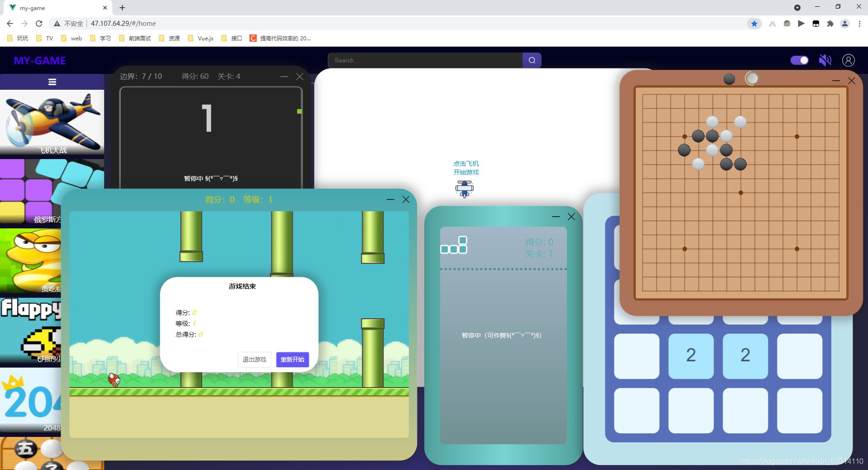Image resolution: width=868 pixels, height=470 pixels.
Task: Toggle the theme switch in header
Action: (799, 60)
